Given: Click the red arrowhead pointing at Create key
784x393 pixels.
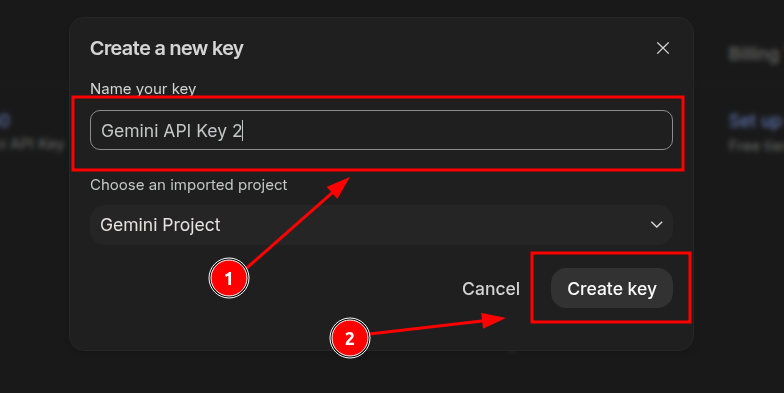Looking at the screenshot, I should pos(494,320).
